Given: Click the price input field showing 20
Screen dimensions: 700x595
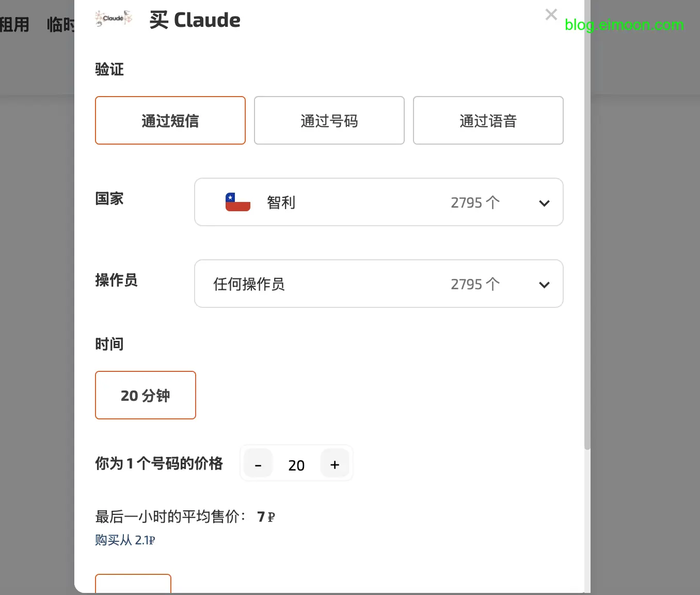Looking at the screenshot, I should [296, 465].
